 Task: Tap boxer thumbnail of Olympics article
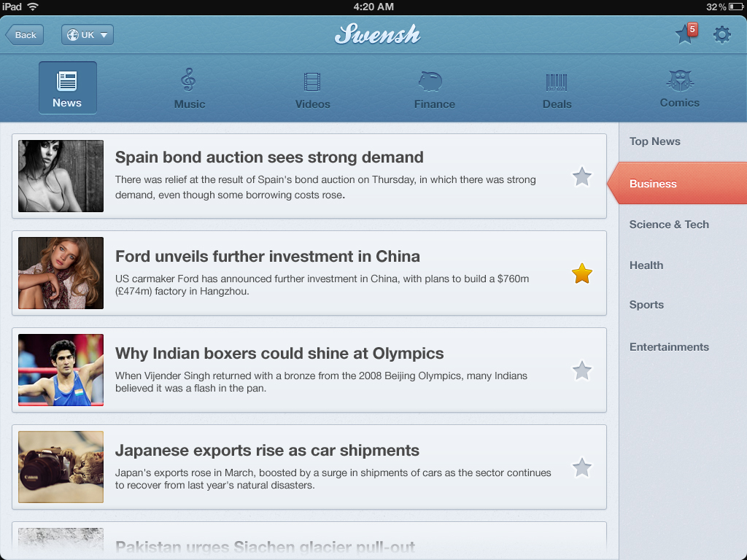(x=61, y=370)
